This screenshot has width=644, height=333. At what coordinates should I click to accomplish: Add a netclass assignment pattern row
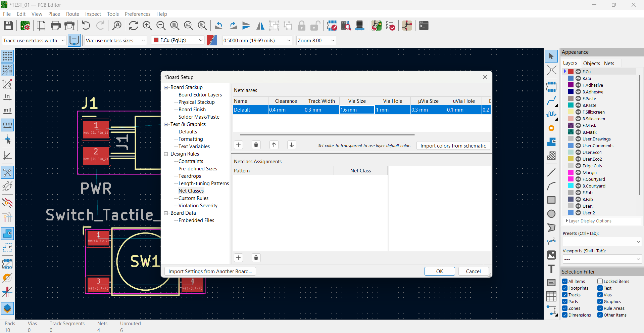pyautogui.click(x=238, y=258)
